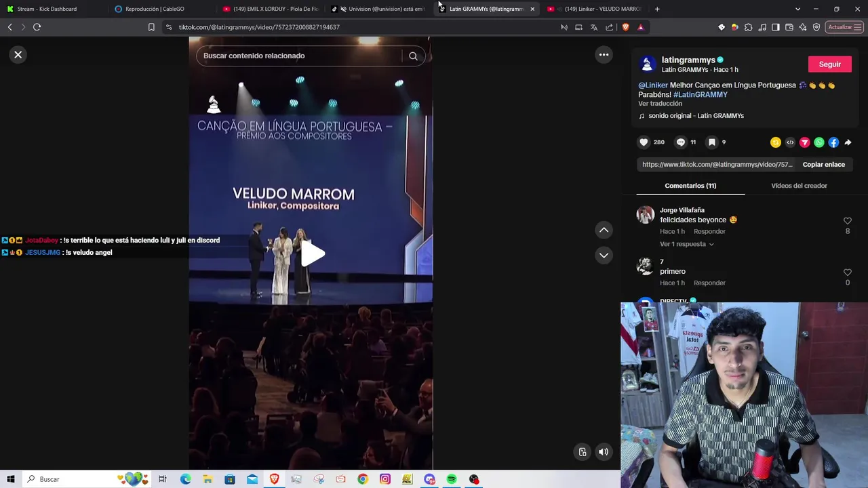Go back in browser history
Image resolution: width=868 pixels, height=488 pixels.
pos(9,27)
